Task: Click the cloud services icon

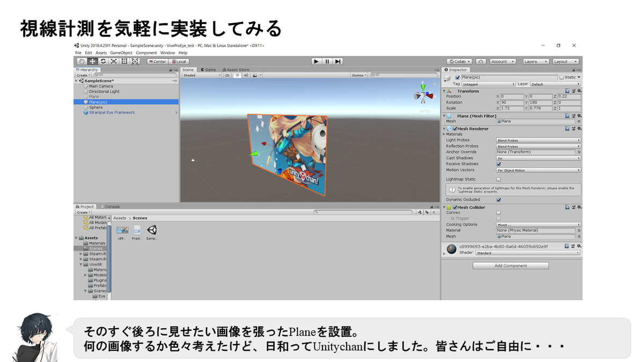Action: pyautogui.click(x=481, y=61)
